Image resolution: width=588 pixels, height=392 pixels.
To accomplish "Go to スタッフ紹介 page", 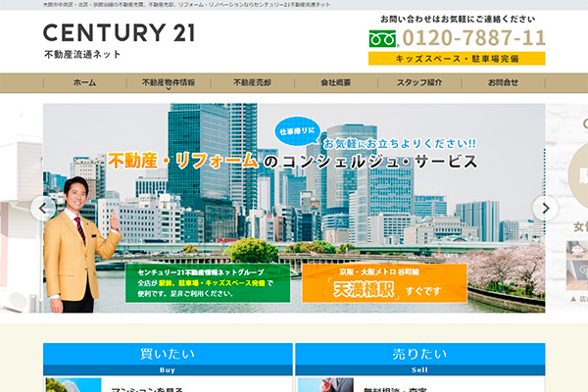I will coord(419,83).
